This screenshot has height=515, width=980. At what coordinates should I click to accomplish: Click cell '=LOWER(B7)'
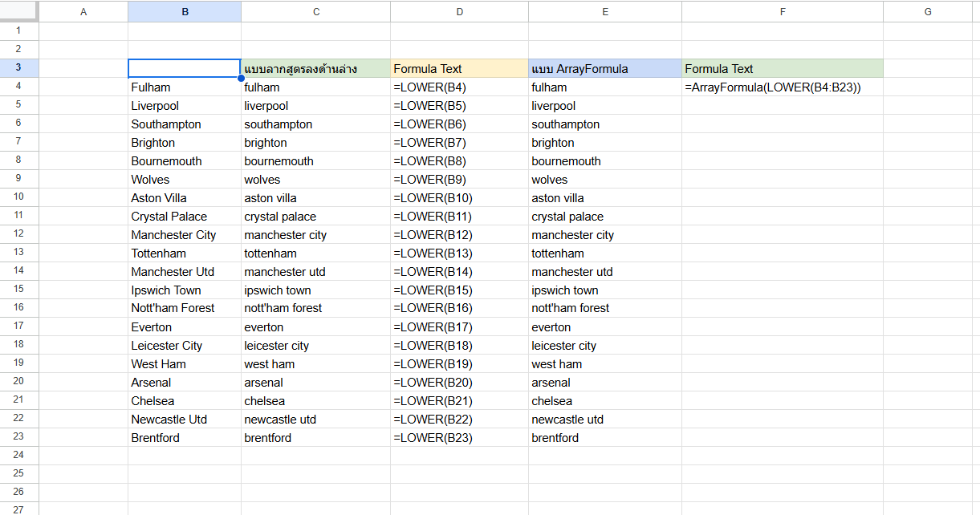[x=459, y=142]
